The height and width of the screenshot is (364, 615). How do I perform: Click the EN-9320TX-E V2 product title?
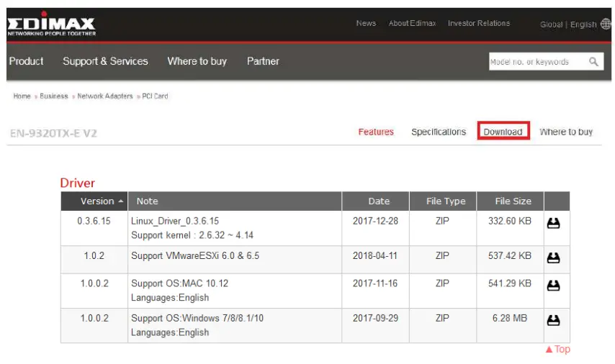54,134
